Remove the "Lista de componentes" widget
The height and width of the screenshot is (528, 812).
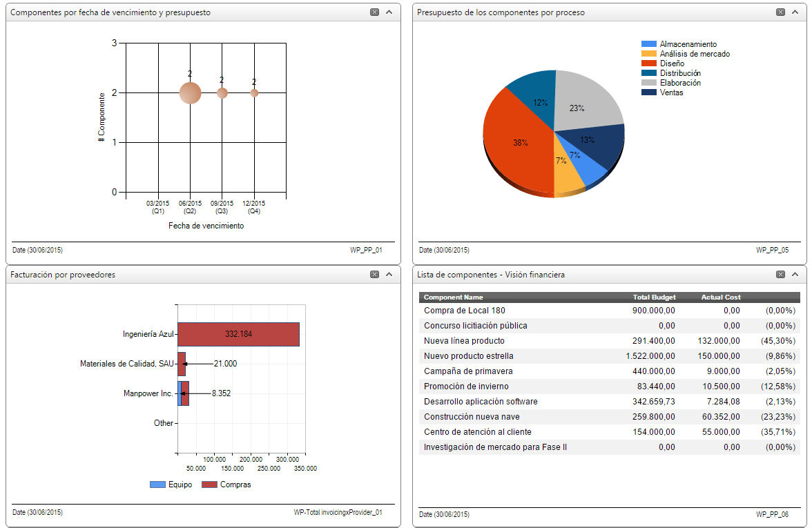pos(781,274)
